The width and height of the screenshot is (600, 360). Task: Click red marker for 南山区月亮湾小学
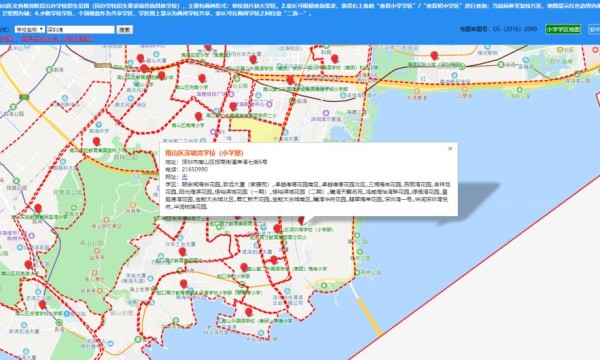pyautogui.click(x=28, y=265)
